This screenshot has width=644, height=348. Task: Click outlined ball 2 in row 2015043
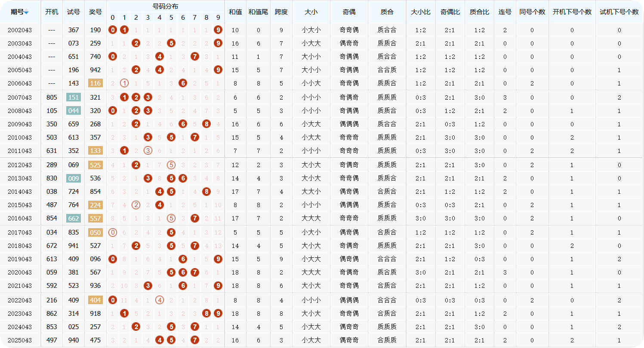tap(136, 205)
